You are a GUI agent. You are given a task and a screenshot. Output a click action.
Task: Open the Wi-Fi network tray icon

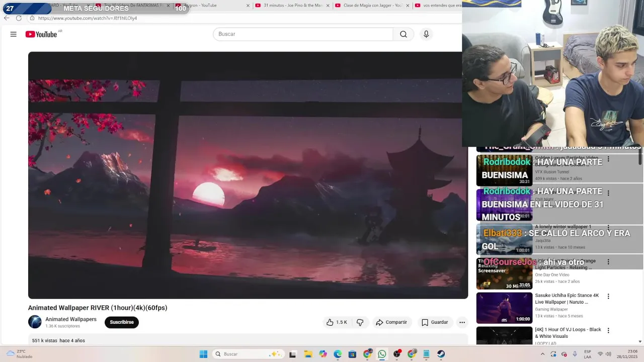[600, 354]
